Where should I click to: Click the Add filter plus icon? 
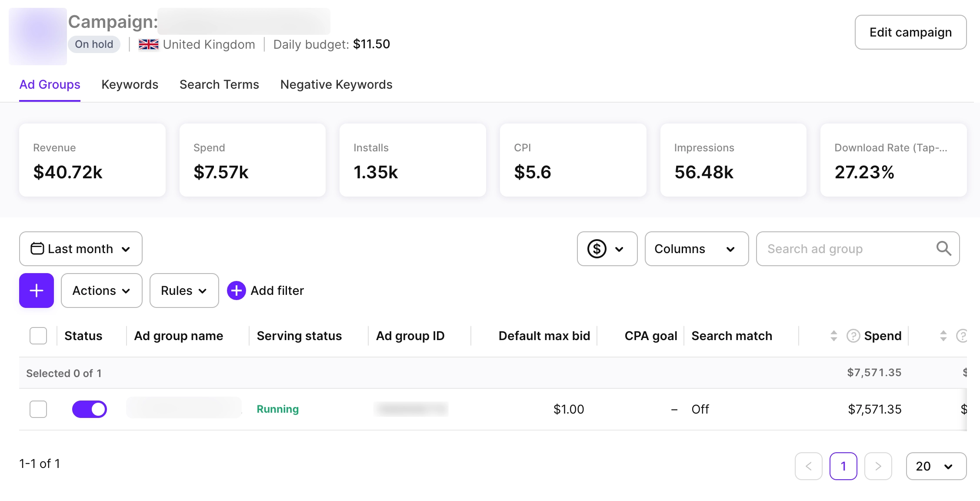tap(237, 291)
